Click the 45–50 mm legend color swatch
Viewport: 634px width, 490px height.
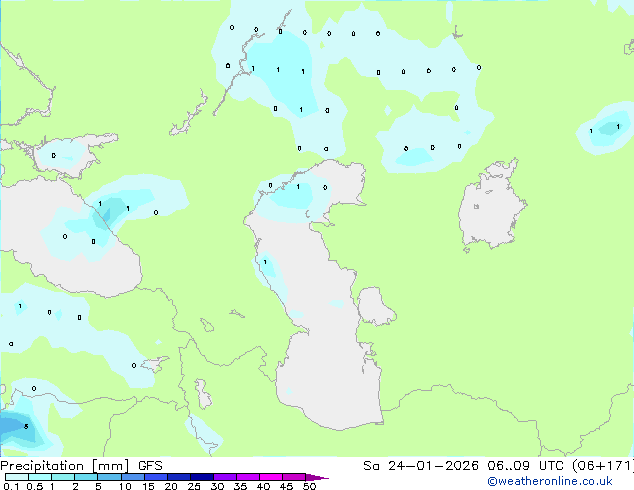(x=294, y=477)
